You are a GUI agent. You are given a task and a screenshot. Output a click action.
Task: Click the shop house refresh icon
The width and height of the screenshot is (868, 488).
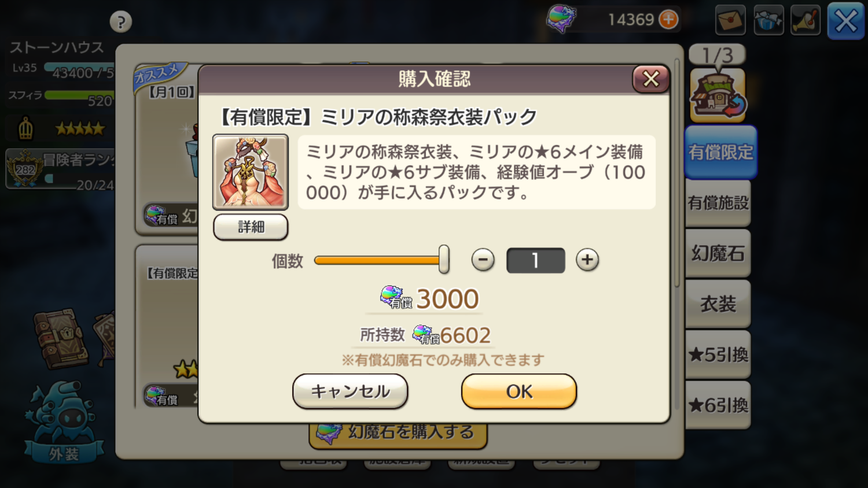(x=718, y=95)
